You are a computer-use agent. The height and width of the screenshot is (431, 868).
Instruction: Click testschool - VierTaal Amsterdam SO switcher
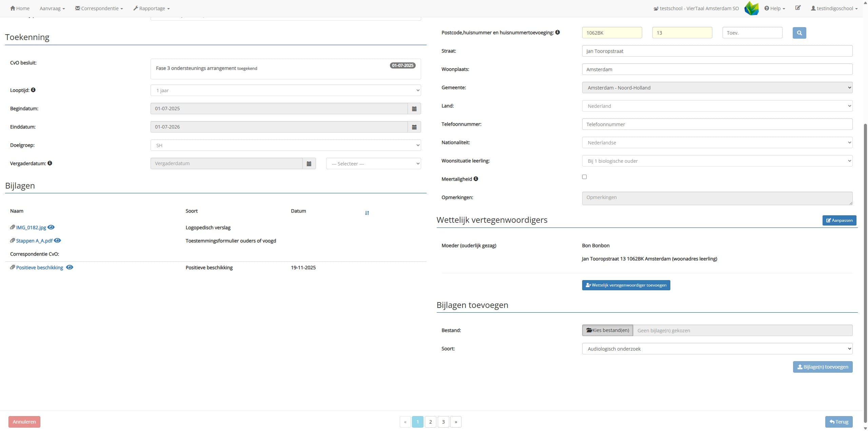696,8
